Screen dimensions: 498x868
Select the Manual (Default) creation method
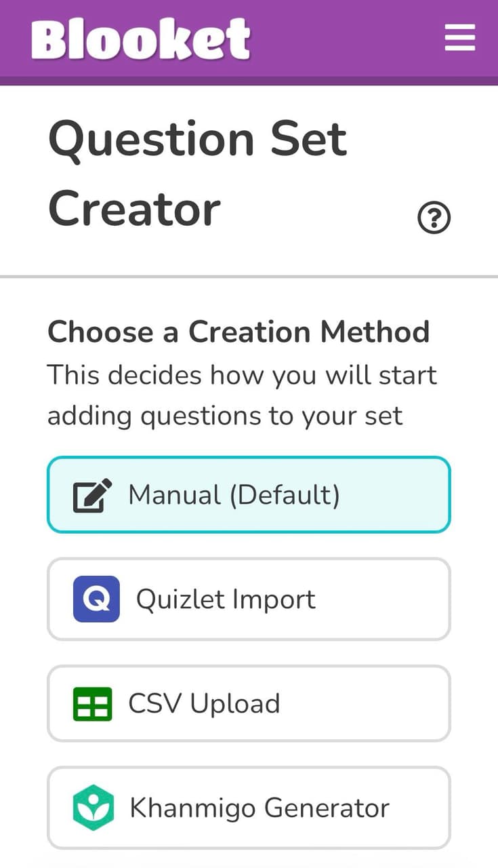click(249, 495)
